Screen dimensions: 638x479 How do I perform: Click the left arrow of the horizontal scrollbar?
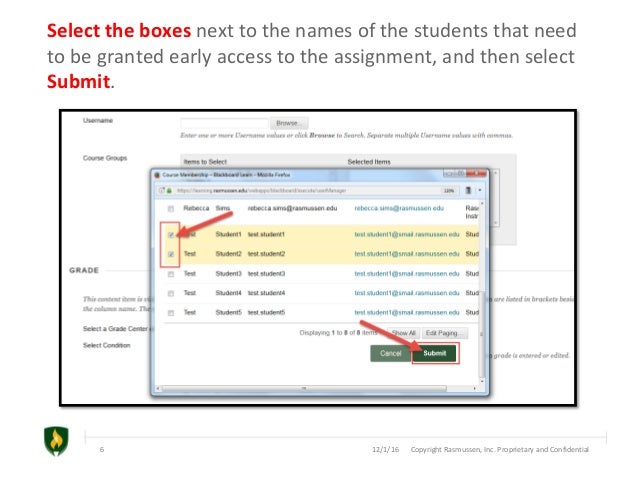point(158,389)
